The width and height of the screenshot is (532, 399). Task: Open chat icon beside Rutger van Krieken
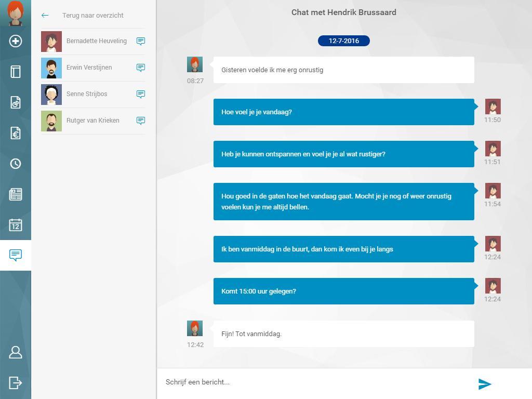[x=141, y=121]
